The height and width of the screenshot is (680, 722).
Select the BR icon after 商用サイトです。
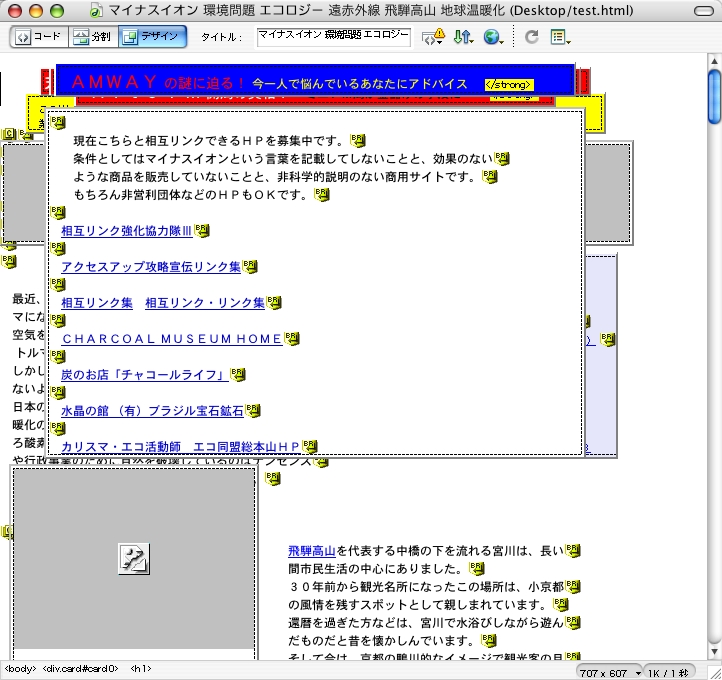pyautogui.click(x=489, y=176)
